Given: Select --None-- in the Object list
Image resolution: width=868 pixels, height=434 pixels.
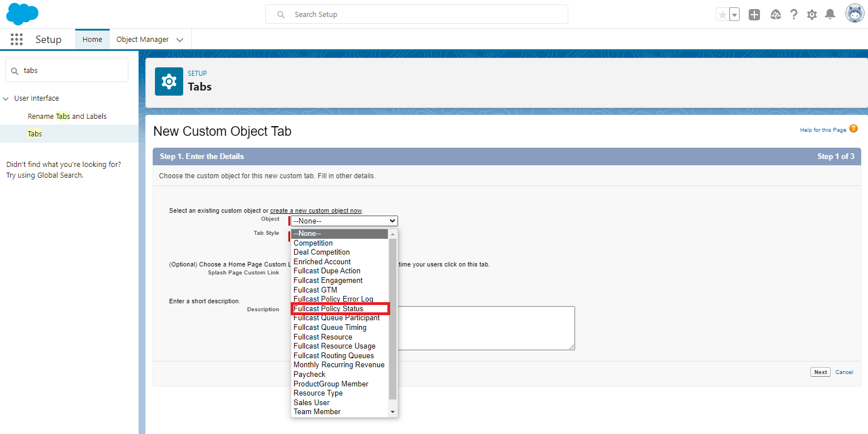Looking at the screenshot, I should [x=340, y=234].
